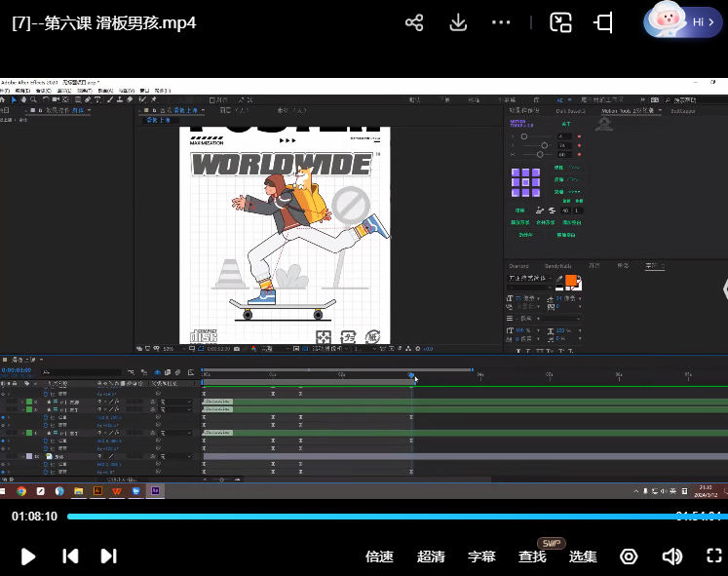Skip to the previous video

click(x=70, y=556)
